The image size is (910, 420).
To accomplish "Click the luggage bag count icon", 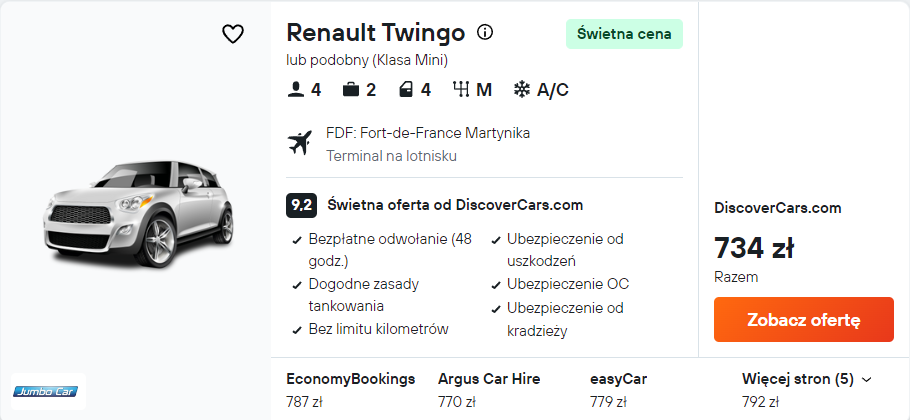I will pos(351,89).
